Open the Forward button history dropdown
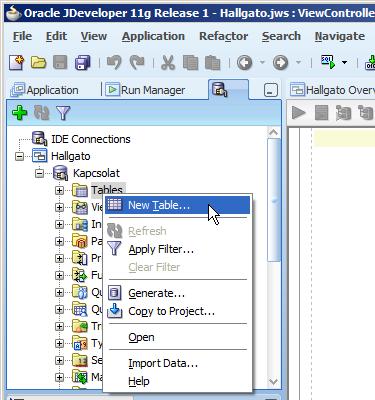 click(x=298, y=63)
